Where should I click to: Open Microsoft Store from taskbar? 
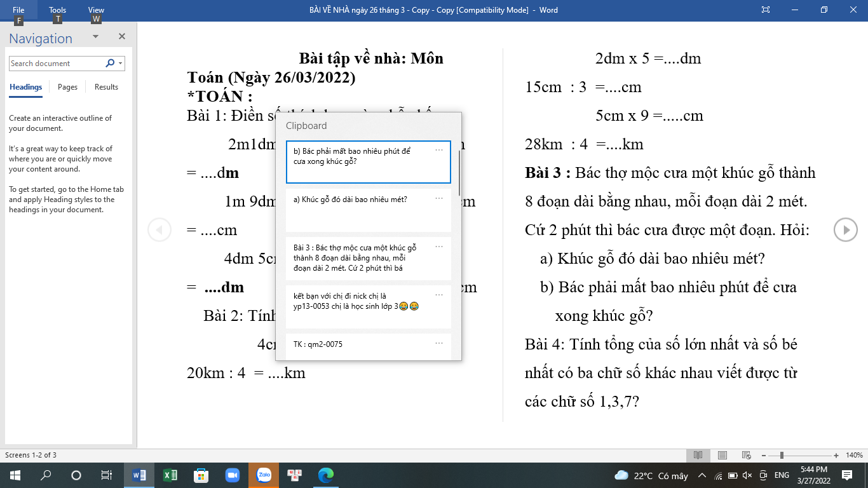(201, 475)
